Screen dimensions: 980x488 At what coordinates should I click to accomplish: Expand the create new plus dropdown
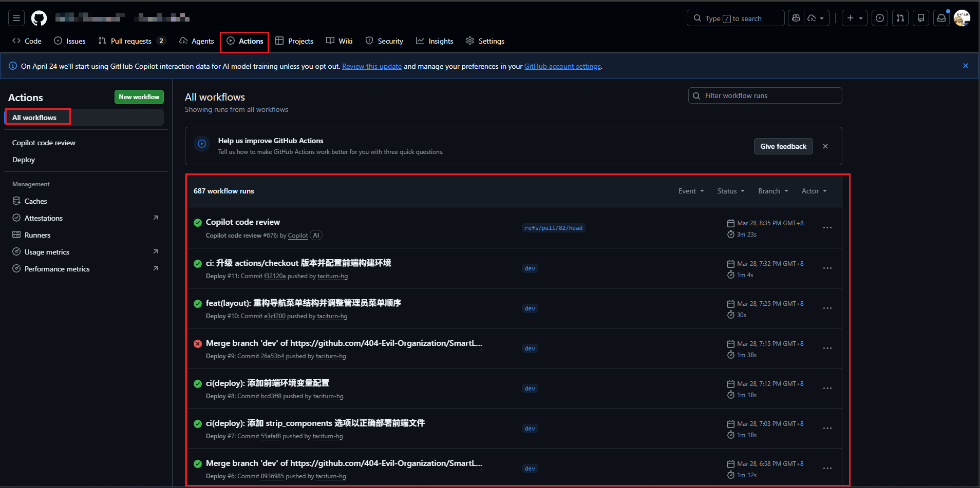point(855,18)
